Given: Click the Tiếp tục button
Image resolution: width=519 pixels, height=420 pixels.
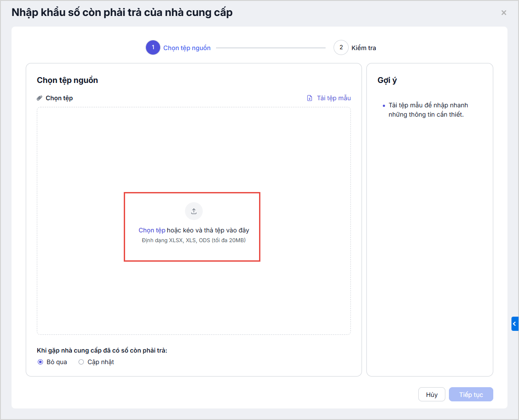Looking at the screenshot, I should click(471, 394).
